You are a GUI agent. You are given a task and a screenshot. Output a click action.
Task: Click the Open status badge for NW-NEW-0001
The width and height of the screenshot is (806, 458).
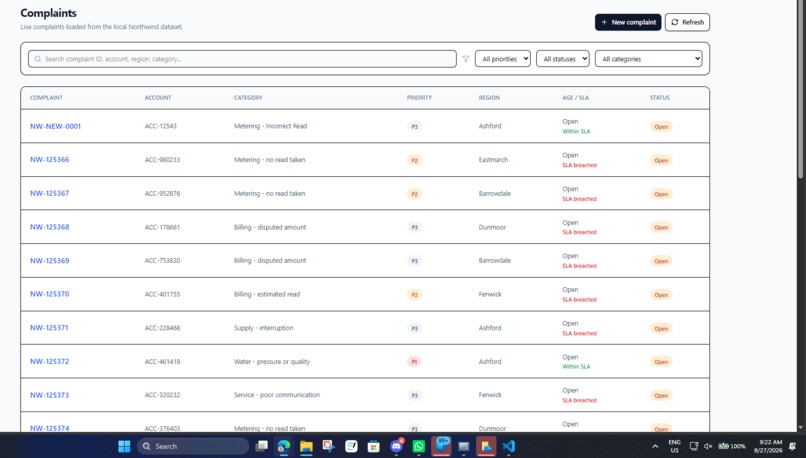tap(661, 126)
